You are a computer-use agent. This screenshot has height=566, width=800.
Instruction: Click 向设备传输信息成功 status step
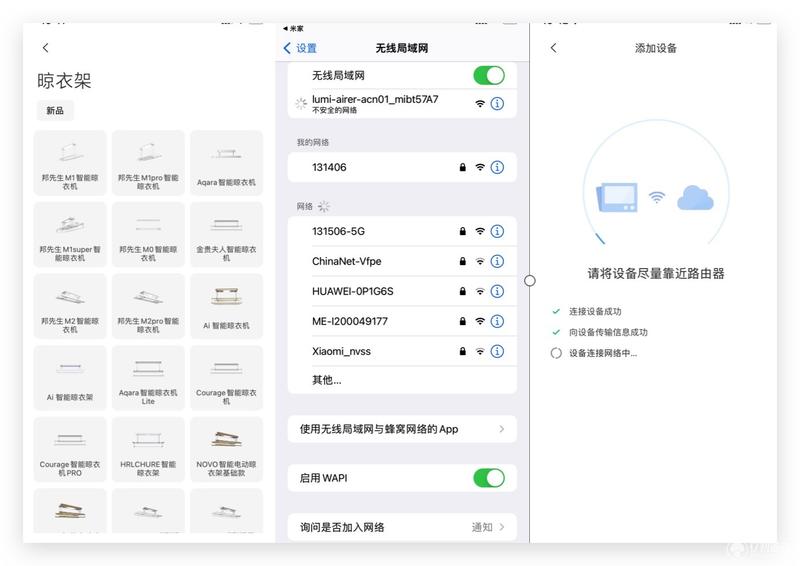(608, 332)
